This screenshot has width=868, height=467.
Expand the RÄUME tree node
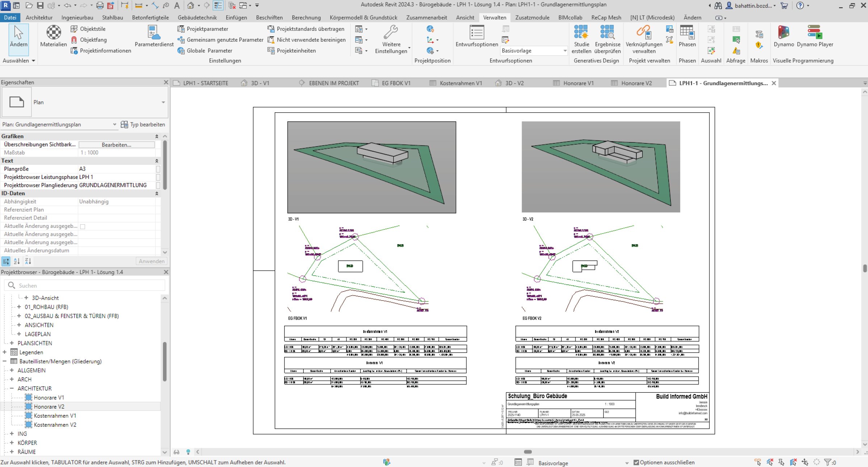12,452
